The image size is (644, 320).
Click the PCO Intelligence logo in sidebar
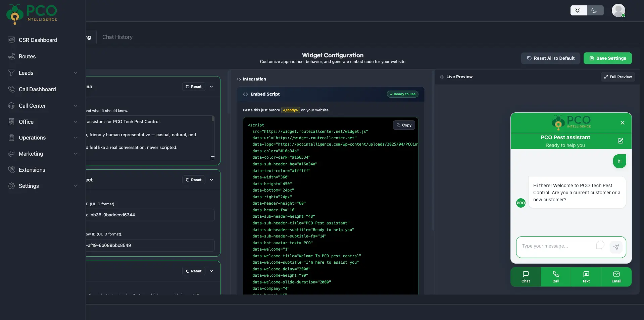coord(32,14)
